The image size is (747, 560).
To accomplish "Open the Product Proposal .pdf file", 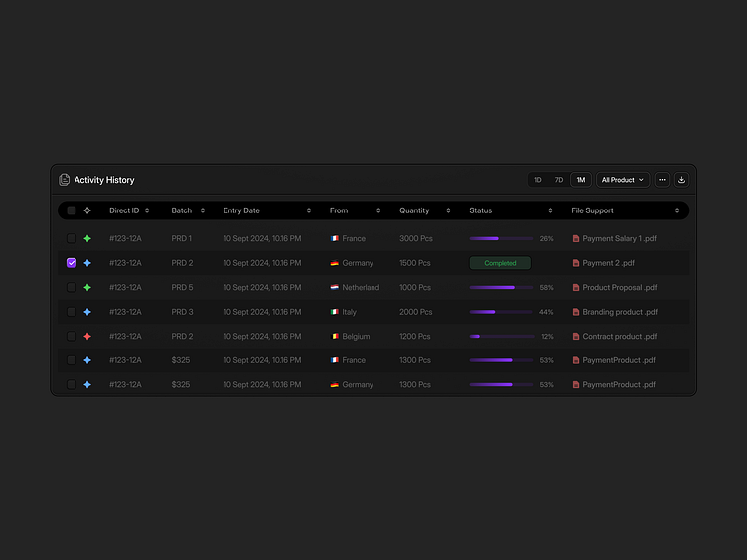I will pyautogui.click(x=619, y=288).
